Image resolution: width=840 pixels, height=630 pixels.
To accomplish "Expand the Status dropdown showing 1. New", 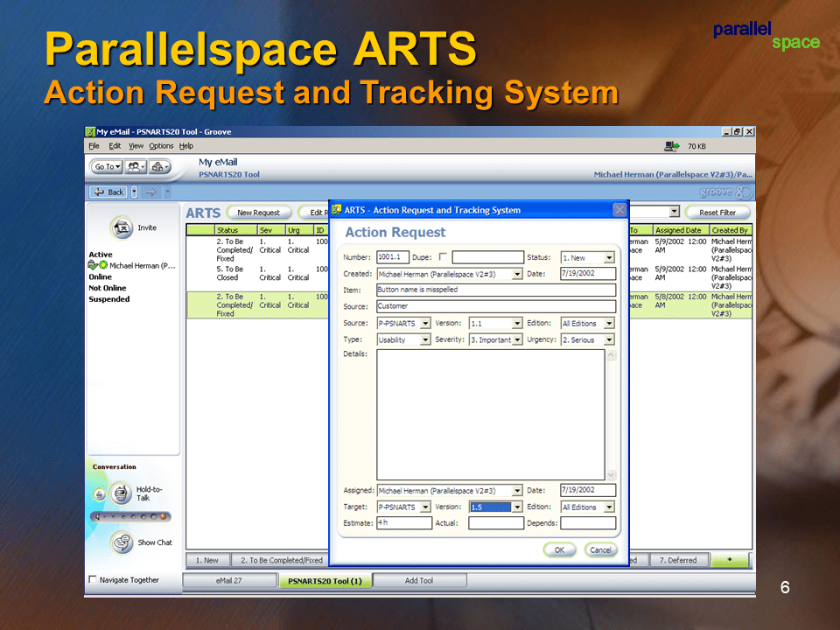I will click(x=609, y=258).
